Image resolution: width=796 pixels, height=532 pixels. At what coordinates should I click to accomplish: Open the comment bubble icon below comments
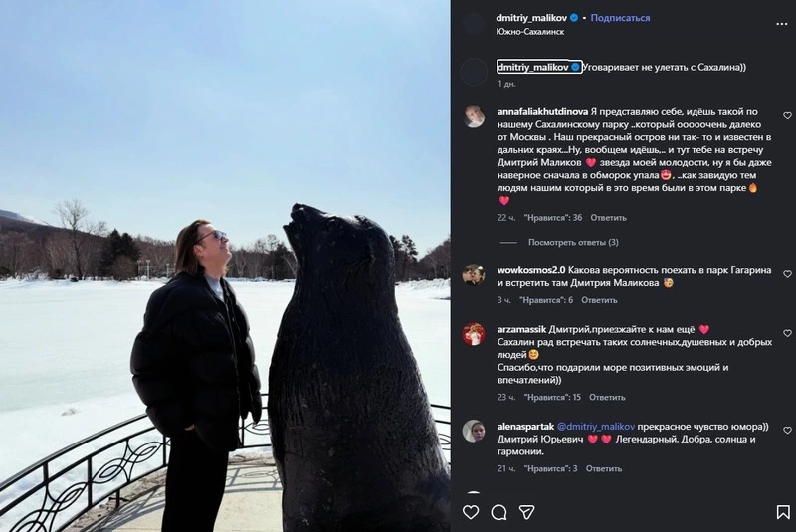click(498, 512)
